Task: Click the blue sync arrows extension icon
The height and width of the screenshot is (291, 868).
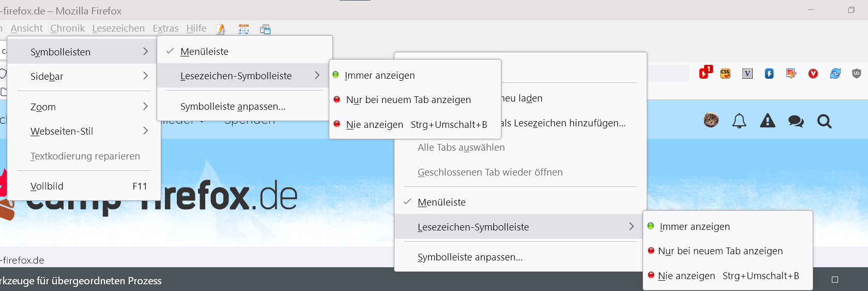Action: click(835, 74)
